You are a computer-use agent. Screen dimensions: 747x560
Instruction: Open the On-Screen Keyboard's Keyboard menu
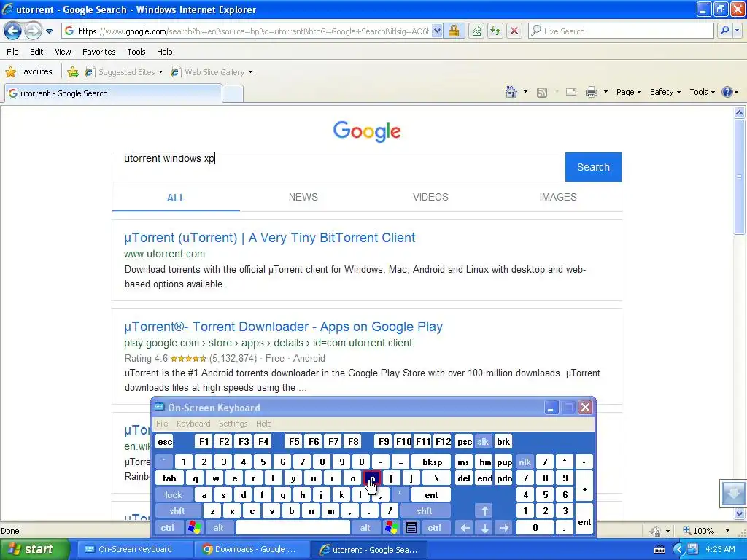point(193,424)
